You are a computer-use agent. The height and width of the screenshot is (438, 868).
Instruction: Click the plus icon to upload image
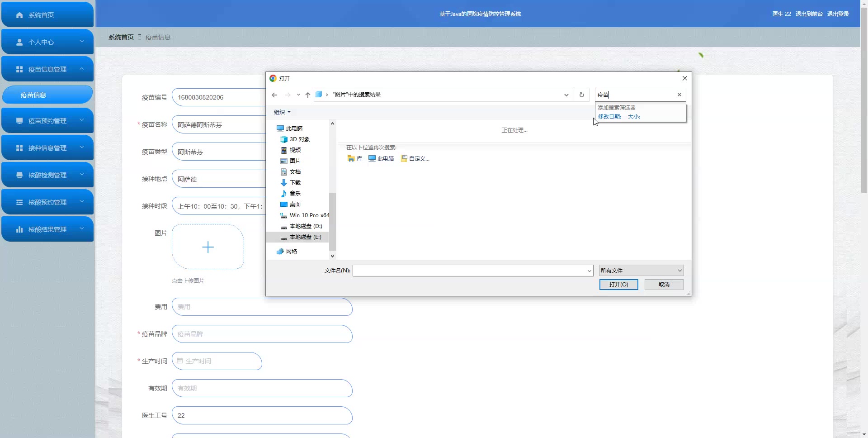[x=208, y=247]
